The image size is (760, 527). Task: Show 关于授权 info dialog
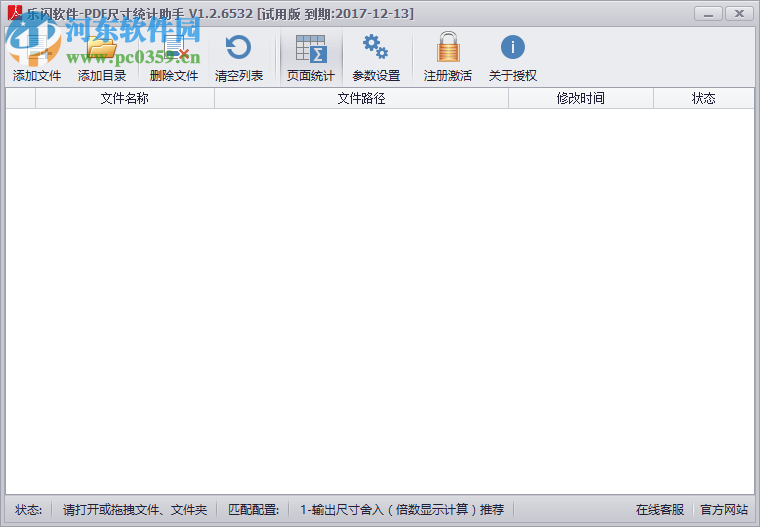pos(513,57)
